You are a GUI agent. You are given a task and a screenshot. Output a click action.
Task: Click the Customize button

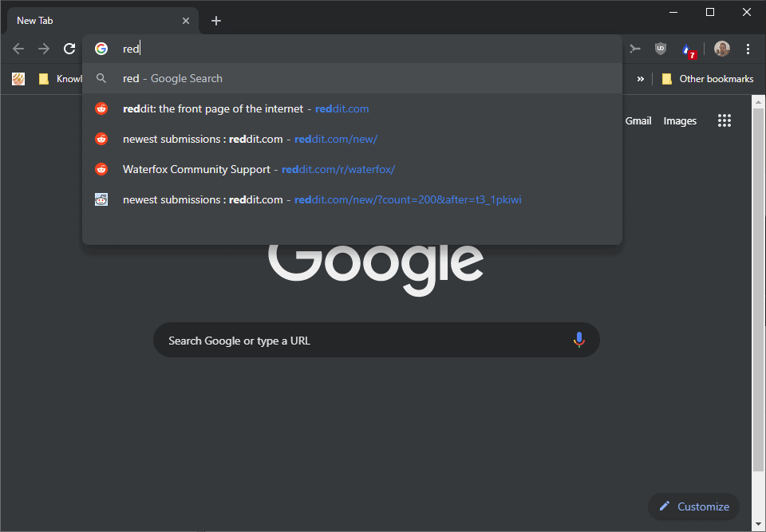click(x=693, y=506)
